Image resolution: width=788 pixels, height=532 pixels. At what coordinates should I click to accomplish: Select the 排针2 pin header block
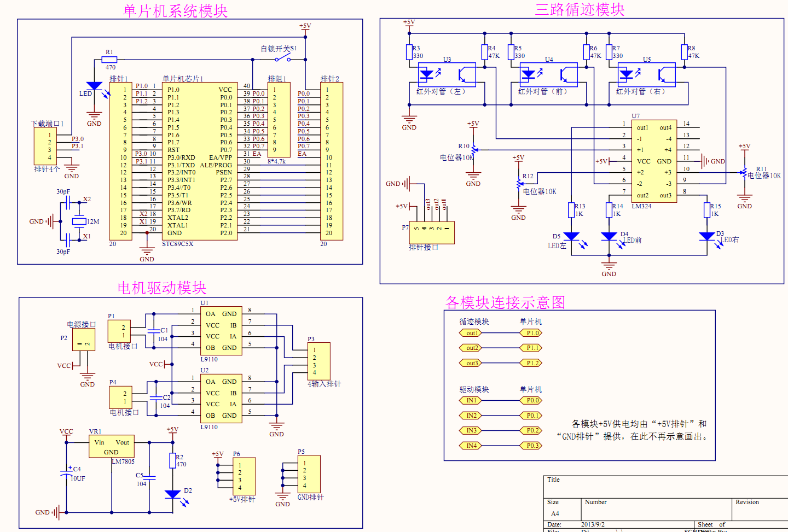(332, 161)
